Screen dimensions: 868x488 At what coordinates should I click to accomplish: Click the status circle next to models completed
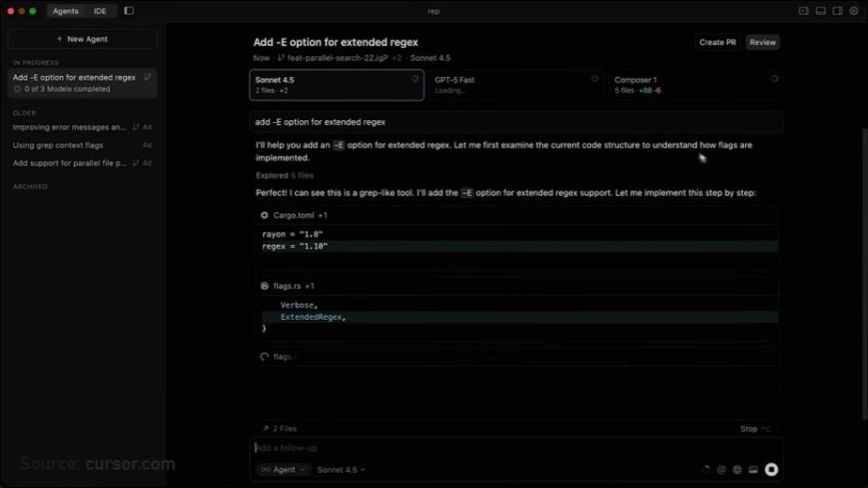coord(18,89)
